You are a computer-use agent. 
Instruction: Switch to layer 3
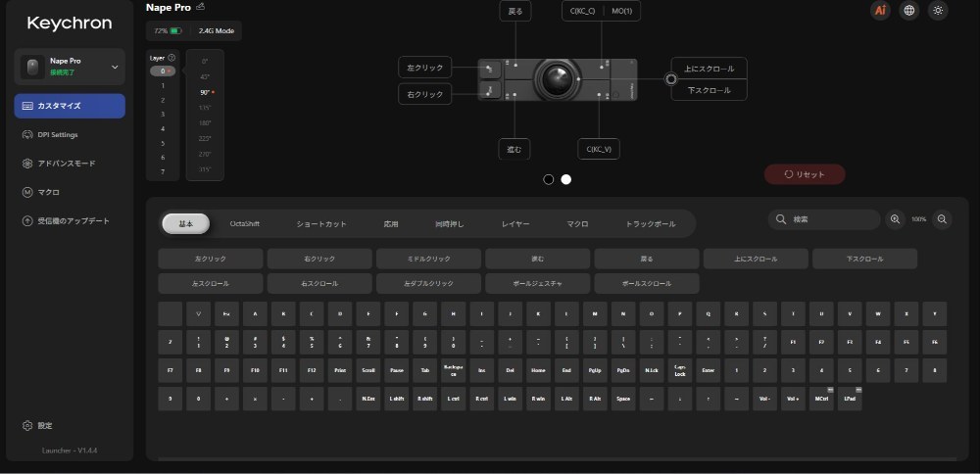click(163, 115)
